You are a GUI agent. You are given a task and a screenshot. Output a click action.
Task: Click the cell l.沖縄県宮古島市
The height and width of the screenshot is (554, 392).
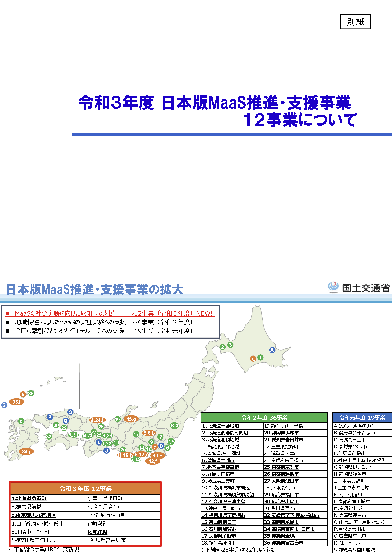(123, 541)
